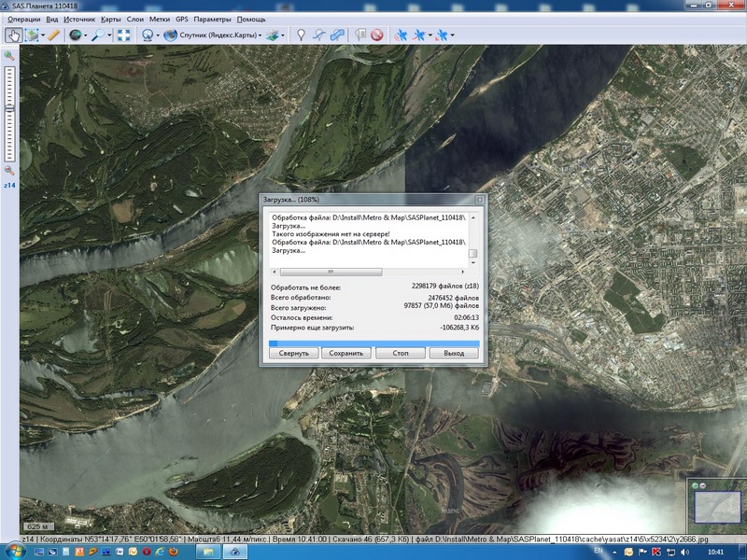Image resolution: width=747 pixels, height=560 pixels.
Task: Click the Свернуть button
Action: click(293, 354)
